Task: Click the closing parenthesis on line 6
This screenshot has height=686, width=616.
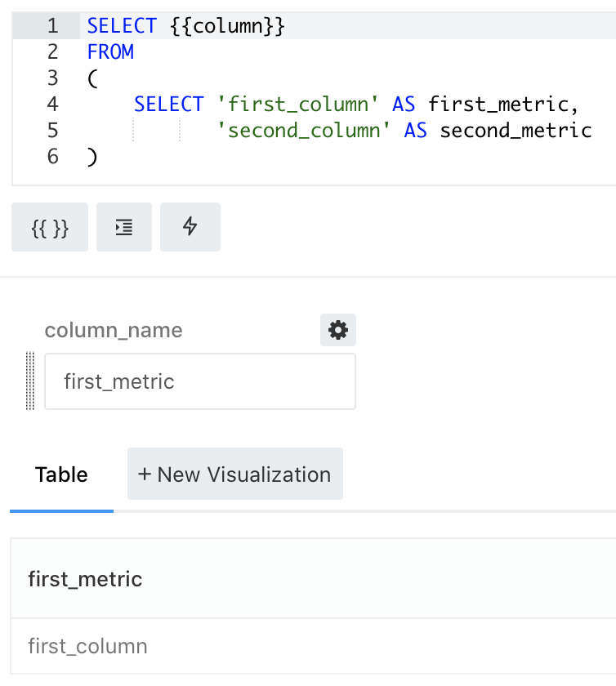Action: pos(93,156)
